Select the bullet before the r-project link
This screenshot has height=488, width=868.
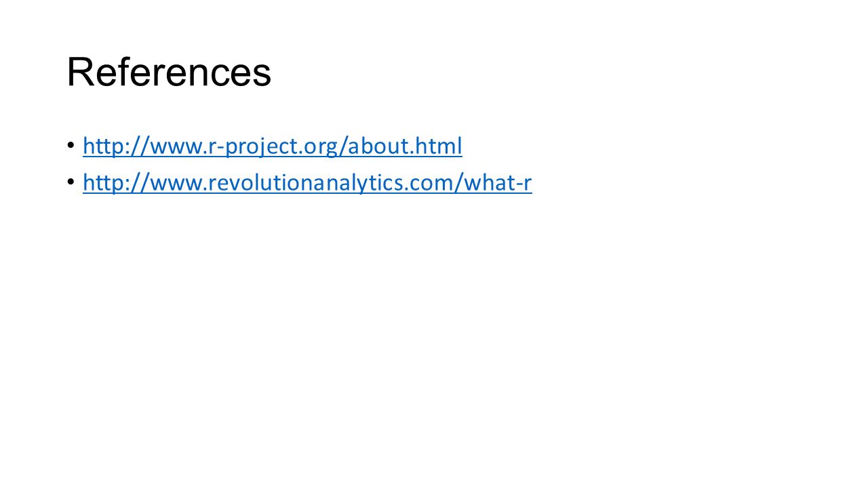click(71, 146)
